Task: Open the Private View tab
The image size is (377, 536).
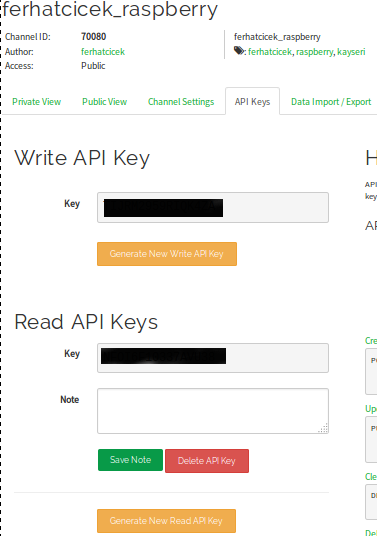Action: pos(37,102)
